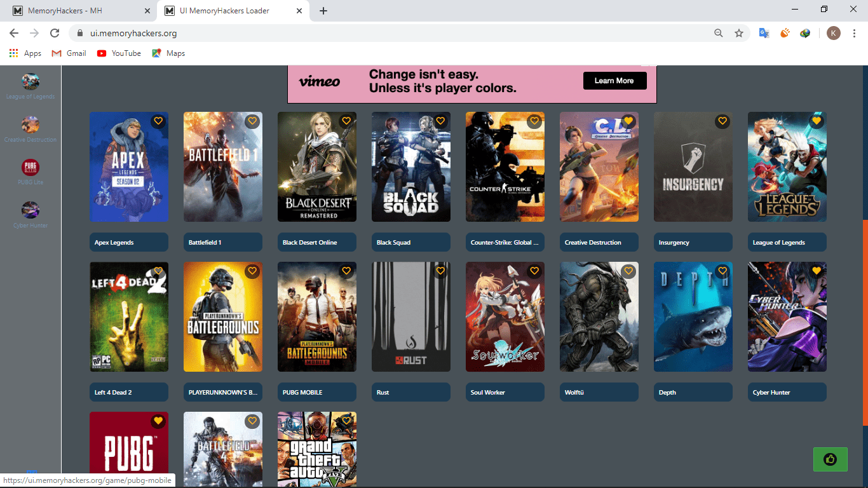Viewport: 868px width, 488px height.
Task: Toggle favorite heart on Soul Worker card
Action: (534, 271)
